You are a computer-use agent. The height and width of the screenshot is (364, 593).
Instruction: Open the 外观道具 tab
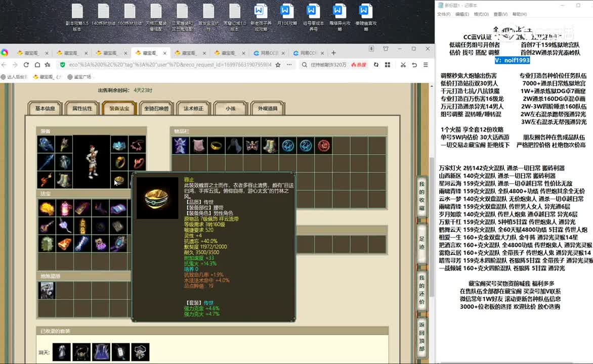pos(267,109)
